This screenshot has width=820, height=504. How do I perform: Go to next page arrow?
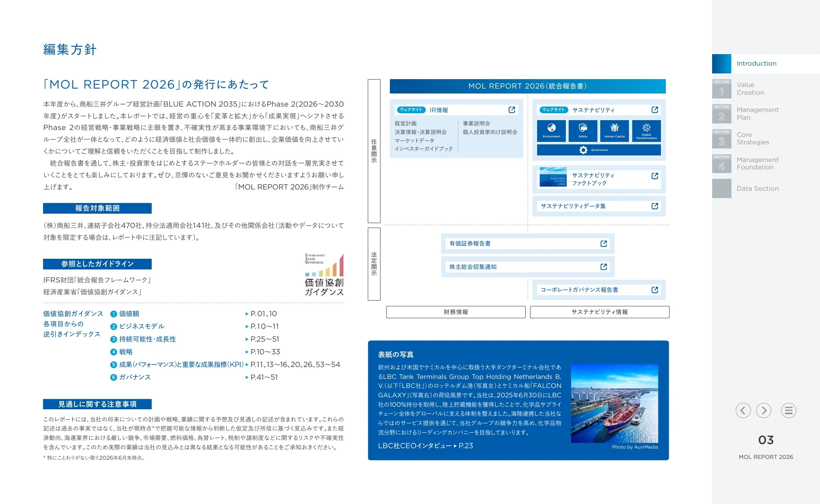click(x=764, y=410)
